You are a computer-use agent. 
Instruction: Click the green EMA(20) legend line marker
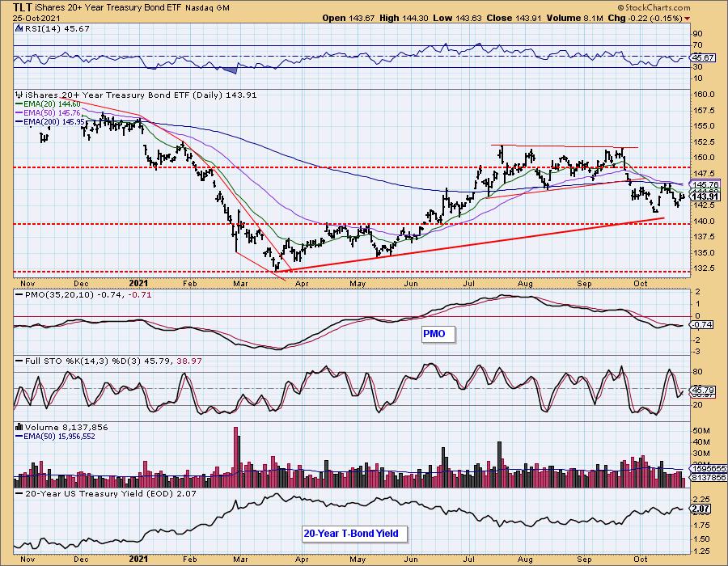click(x=19, y=104)
